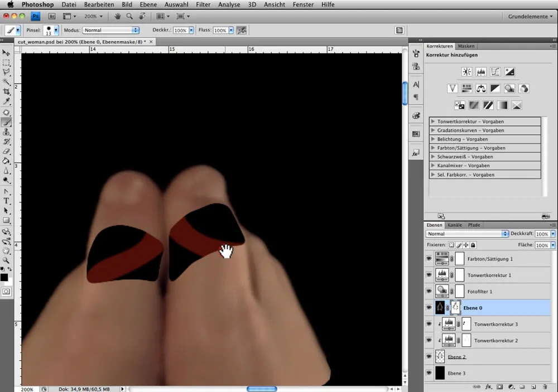Switch to the Kanäle tab
Viewport: 558px width, 392px height.
pos(455,225)
